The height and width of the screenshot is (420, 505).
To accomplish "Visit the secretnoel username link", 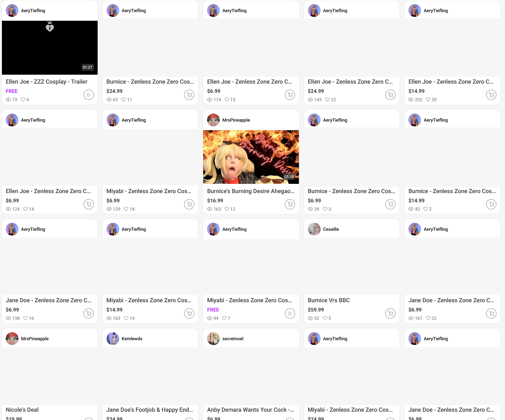I will pos(233,339).
